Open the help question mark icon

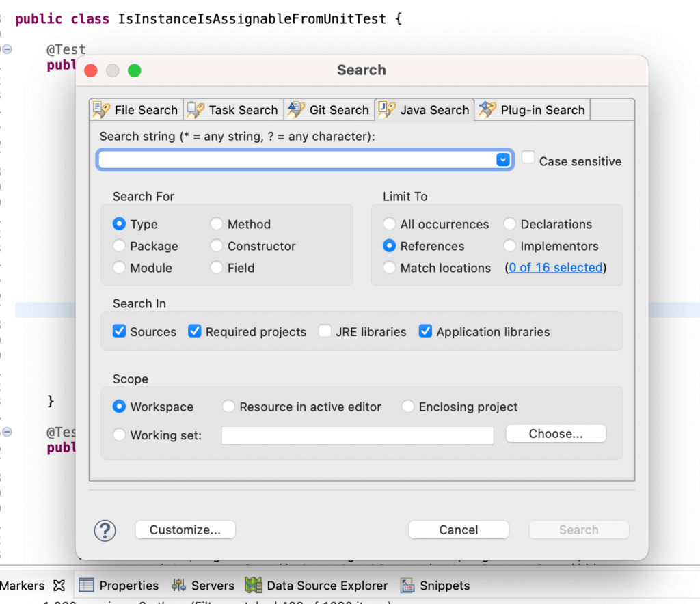(x=105, y=530)
